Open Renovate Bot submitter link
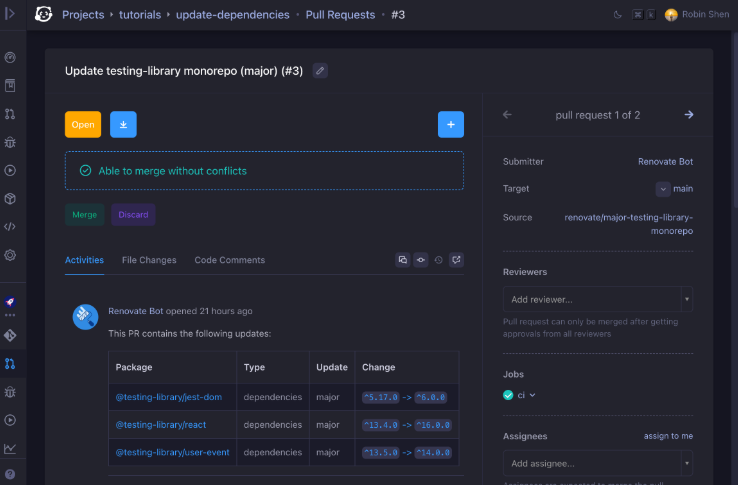Screen dimensions: 738x485 (x=666, y=162)
